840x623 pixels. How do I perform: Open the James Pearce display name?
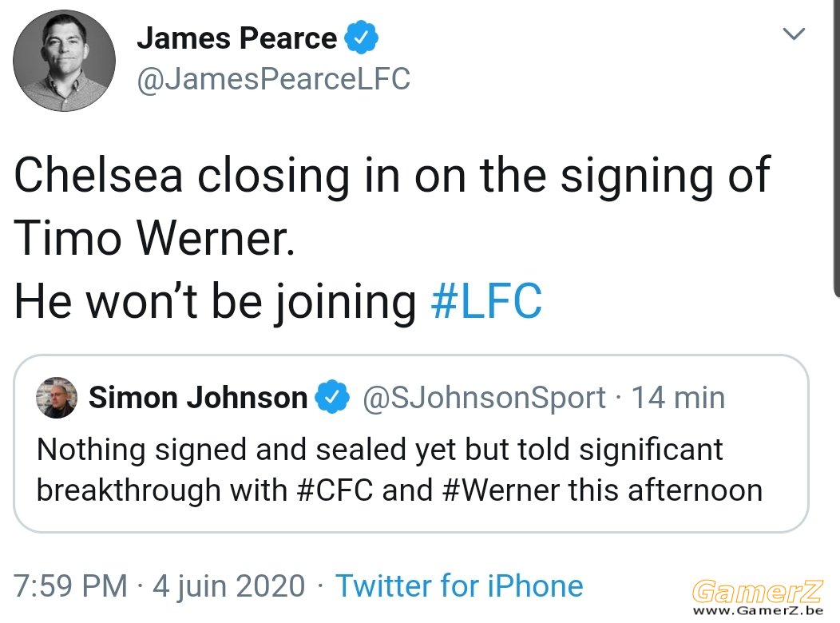(x=237, y=38)
